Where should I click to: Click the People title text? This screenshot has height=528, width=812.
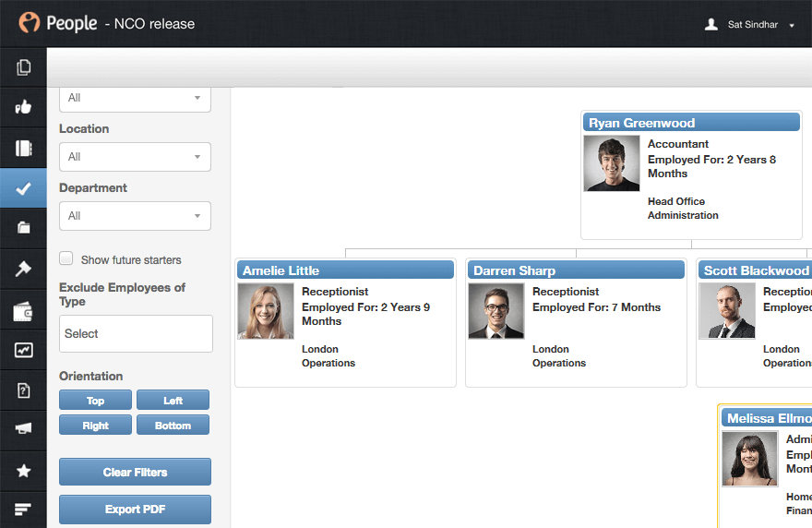point(71,23)
